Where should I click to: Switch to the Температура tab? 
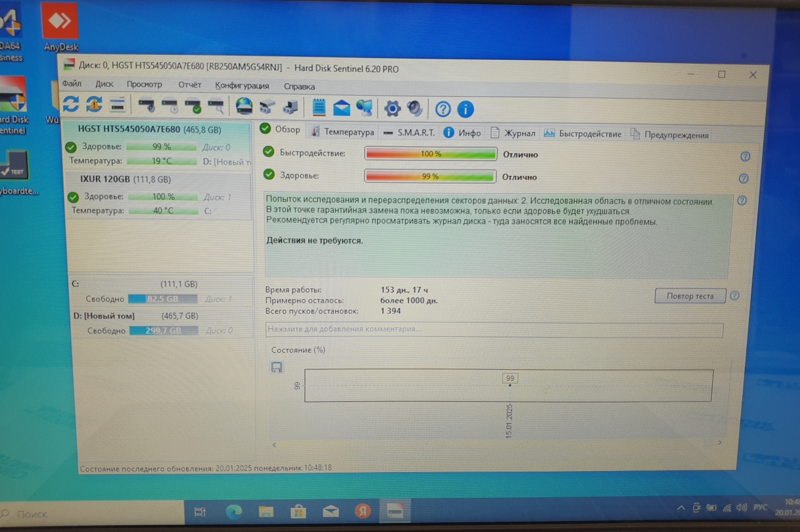pos(342,132)
